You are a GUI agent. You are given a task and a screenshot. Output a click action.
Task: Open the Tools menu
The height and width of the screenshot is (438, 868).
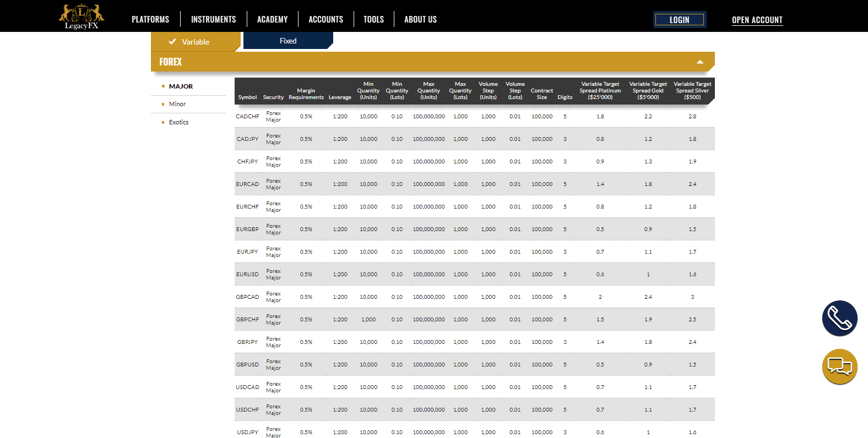[373, 19]
